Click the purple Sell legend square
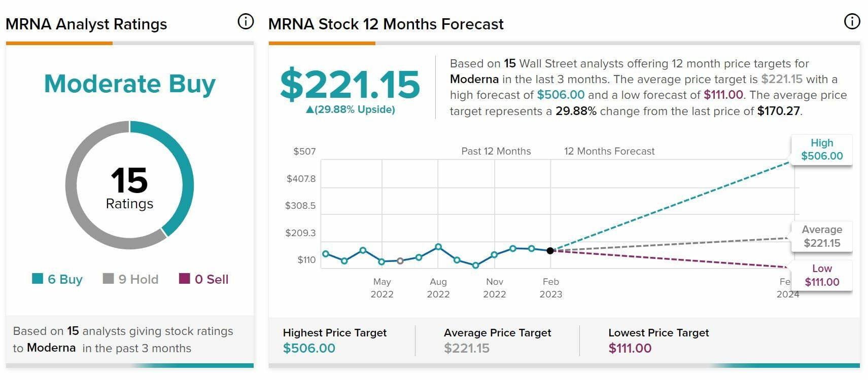The height and width of the screenshot is (380, 868). (x=185, y=279)
